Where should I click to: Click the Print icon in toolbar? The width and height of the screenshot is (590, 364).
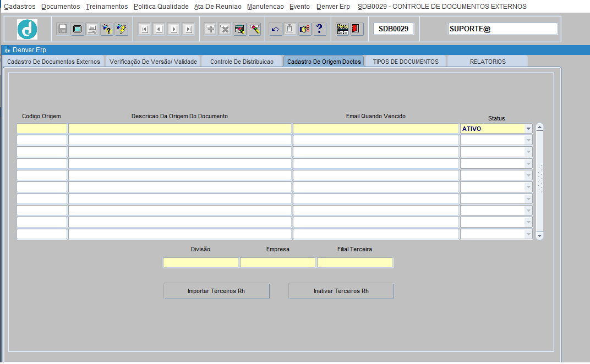(92, 29)
